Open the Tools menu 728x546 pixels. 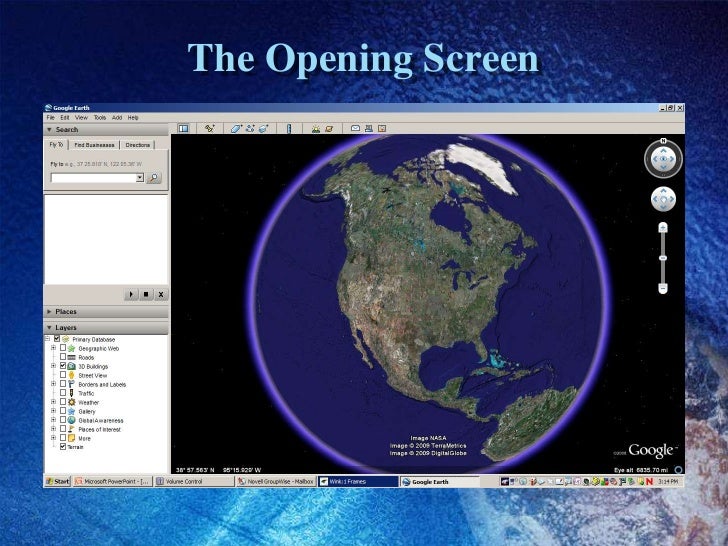(100, 118)
